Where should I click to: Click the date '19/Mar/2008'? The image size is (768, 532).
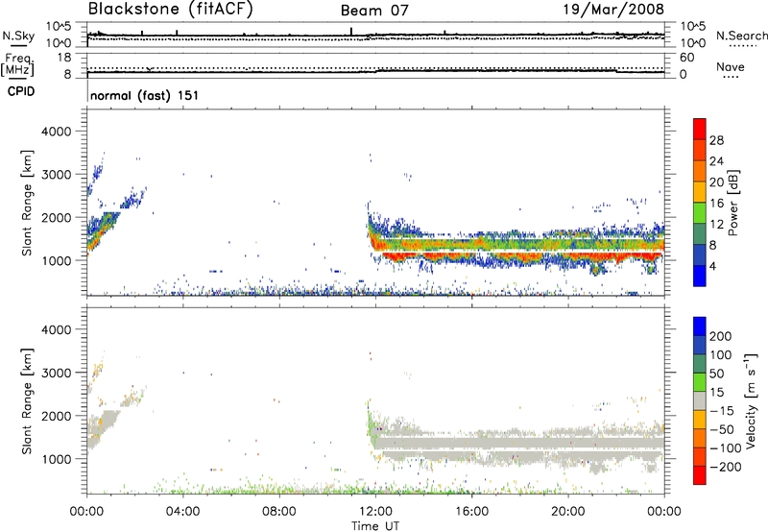(x=613, y=10)
